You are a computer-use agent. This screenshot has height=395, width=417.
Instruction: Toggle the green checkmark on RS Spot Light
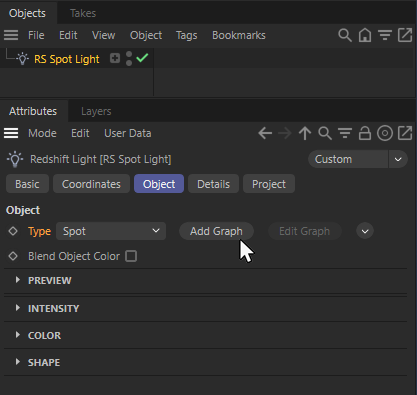pos(142,58)
